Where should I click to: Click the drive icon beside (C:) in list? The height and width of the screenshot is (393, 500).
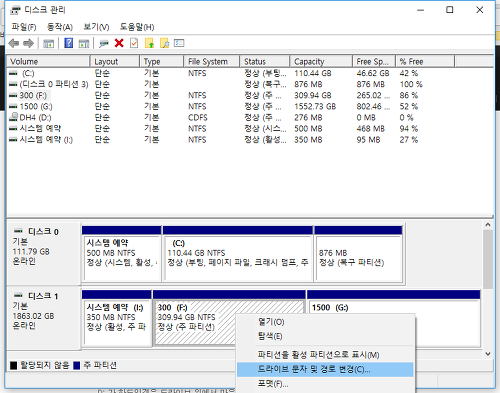13,73
